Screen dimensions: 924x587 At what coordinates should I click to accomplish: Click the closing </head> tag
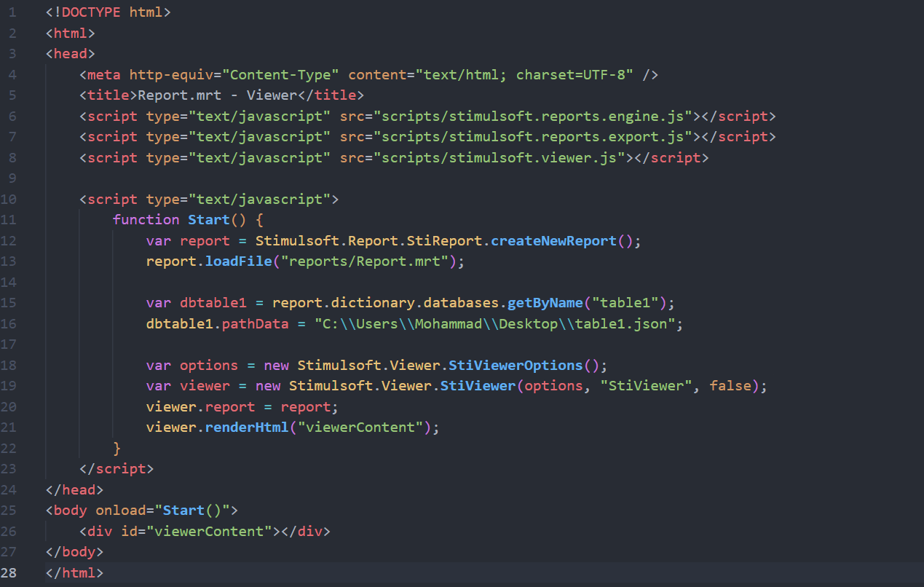pyautogui.click(x=75, y=489)
